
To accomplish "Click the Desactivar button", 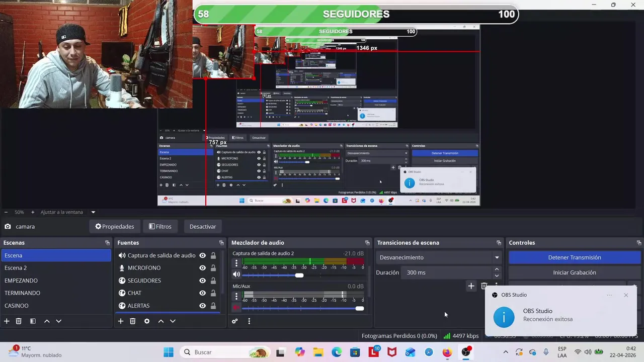I will point(203,227).
